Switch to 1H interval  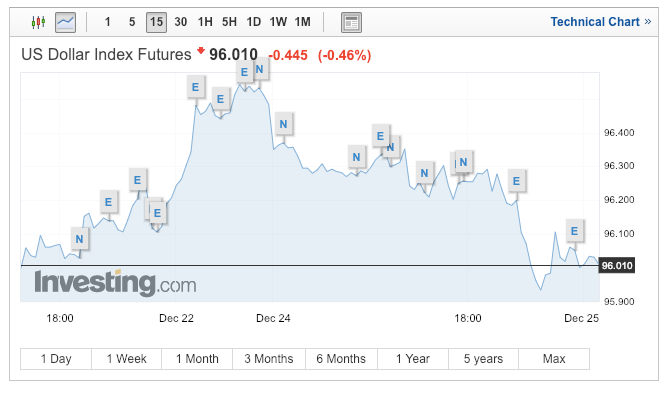click(205, 22)
